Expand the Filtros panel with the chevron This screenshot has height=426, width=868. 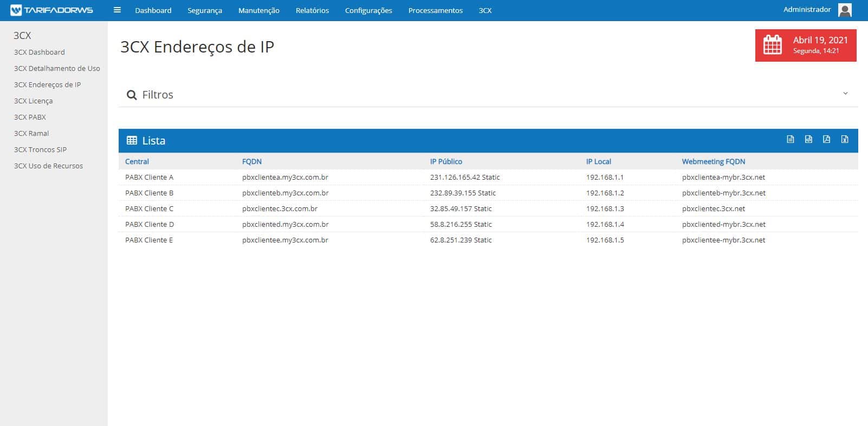point(845,94)
